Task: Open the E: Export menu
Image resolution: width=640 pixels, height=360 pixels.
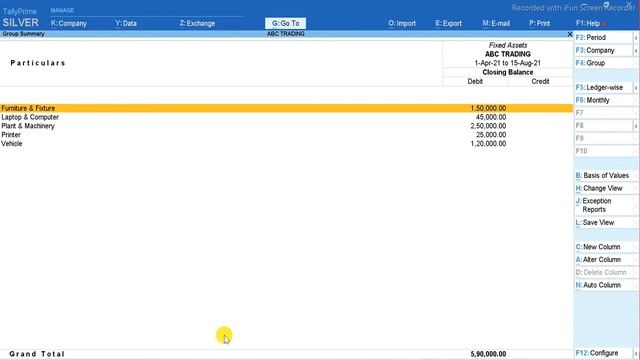Action: (x=448, y=23)
